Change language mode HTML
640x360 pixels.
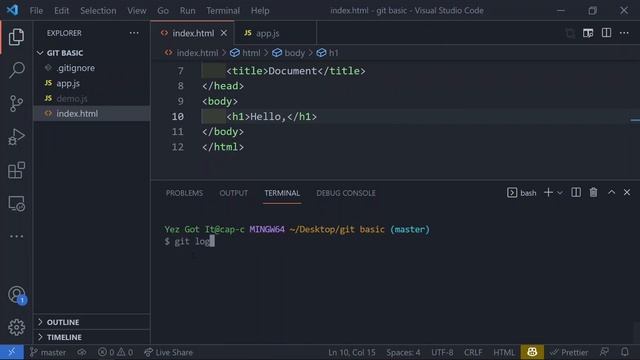coord(504,352)
